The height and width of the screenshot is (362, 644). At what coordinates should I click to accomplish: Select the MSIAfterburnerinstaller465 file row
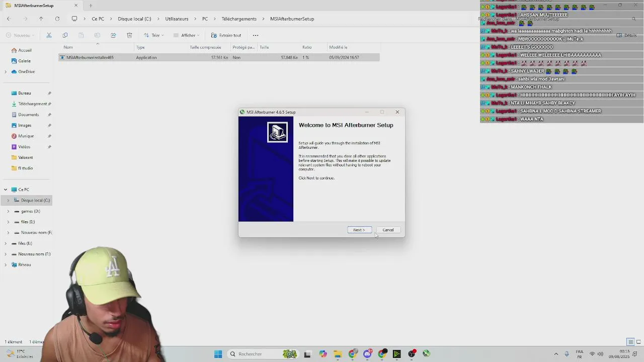219,57
